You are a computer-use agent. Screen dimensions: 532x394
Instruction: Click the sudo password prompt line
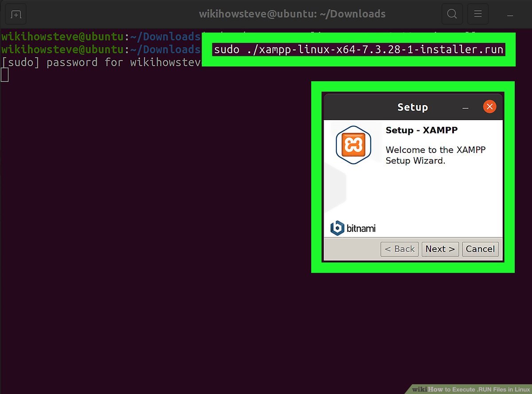point(101,62)
